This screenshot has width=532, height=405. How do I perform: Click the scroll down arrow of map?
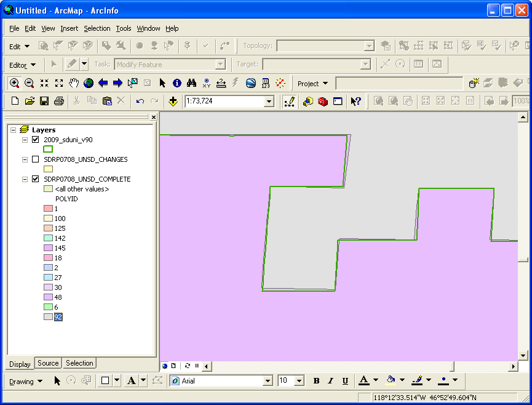click(x=523, y=356)
